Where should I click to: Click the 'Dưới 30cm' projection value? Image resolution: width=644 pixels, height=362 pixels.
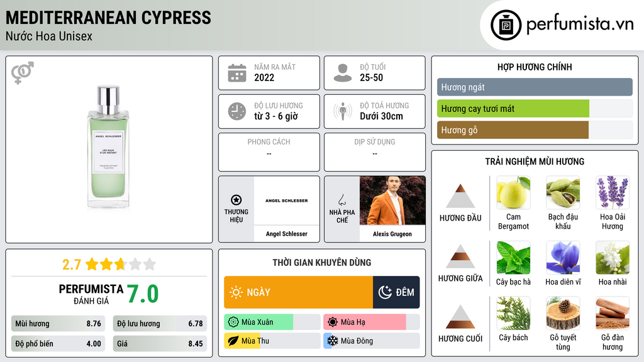382,116
